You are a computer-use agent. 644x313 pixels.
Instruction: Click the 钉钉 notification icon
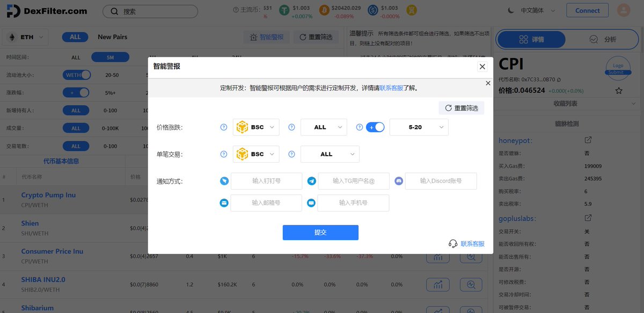tap(224, 181)
